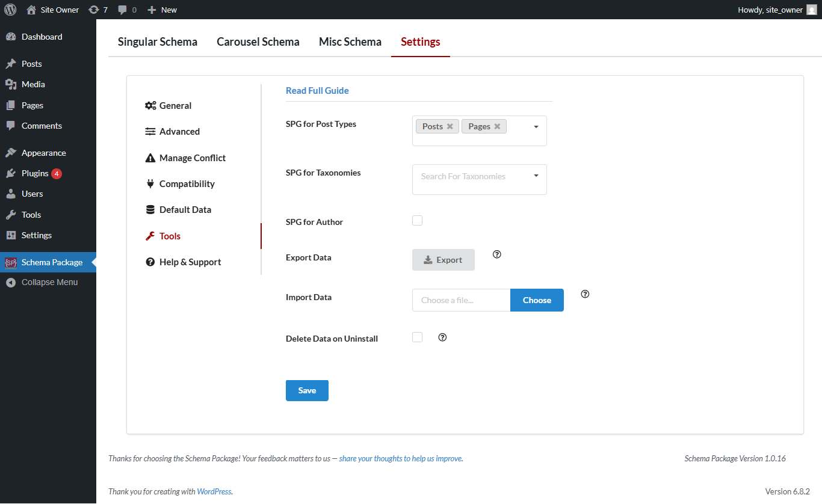Click the updates icon showing 7
Screen dimensions: 822x504
(x=93, y=10)
